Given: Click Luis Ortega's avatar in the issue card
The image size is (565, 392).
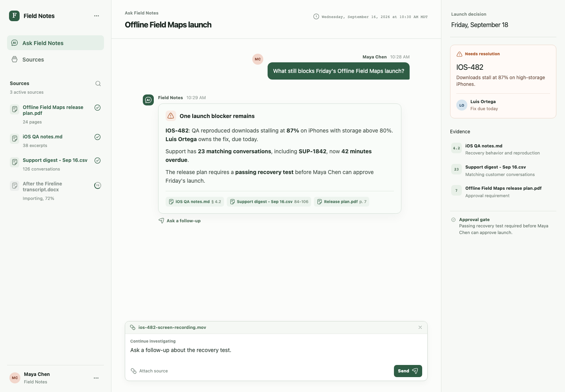Looking at the screenshot, I should tap(462, 105).
